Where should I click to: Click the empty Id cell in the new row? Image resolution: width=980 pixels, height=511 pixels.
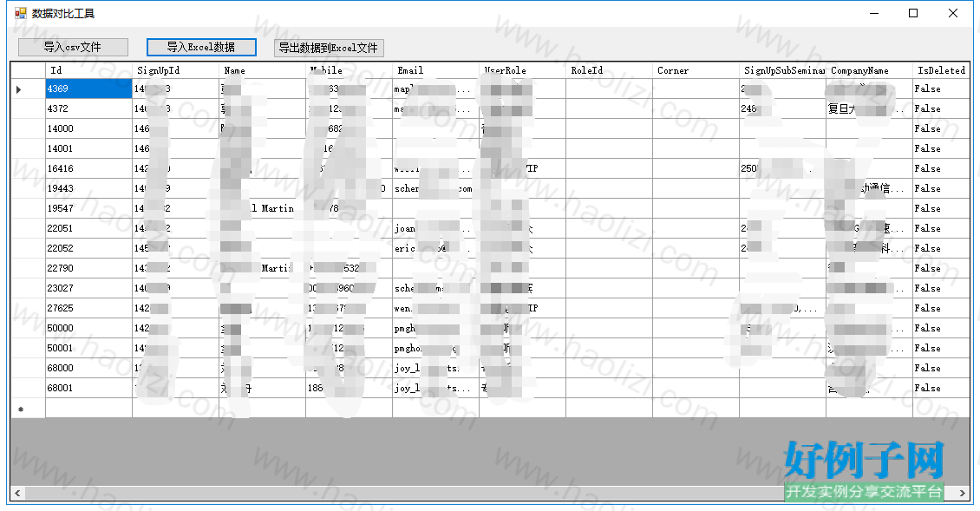(88, 409)
